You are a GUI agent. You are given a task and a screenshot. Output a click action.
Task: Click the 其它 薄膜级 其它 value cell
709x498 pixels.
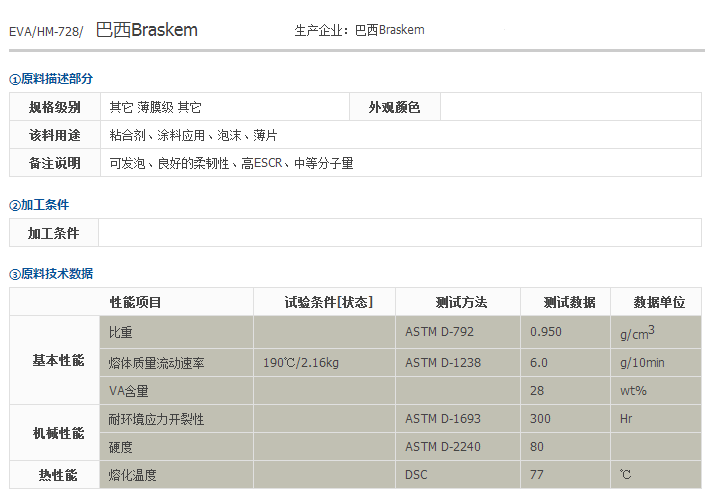point(225,107)
